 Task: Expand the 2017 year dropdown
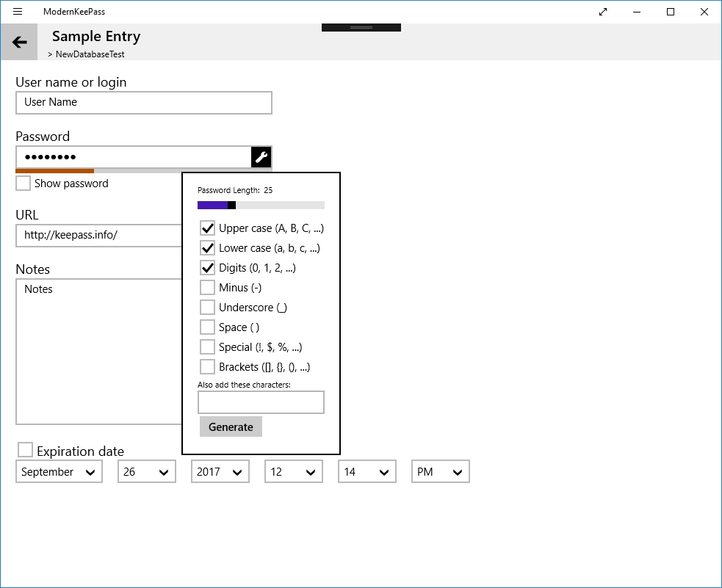click(x=220, y=472)
